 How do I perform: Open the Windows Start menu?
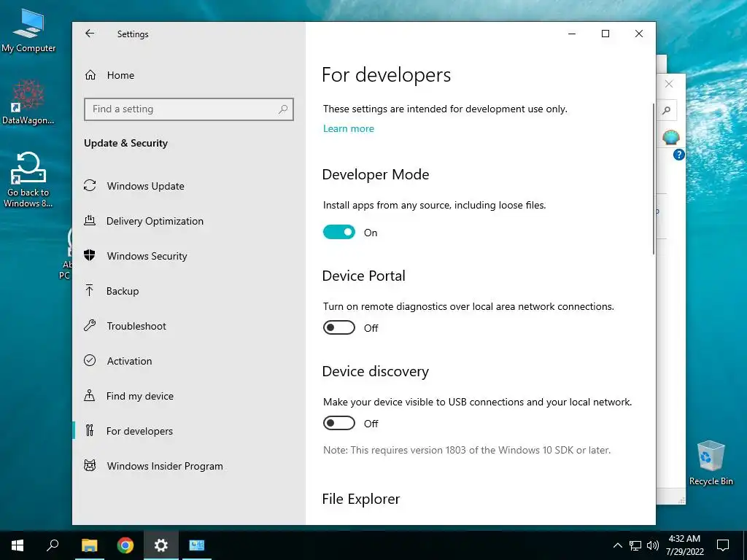coord(18,545)
